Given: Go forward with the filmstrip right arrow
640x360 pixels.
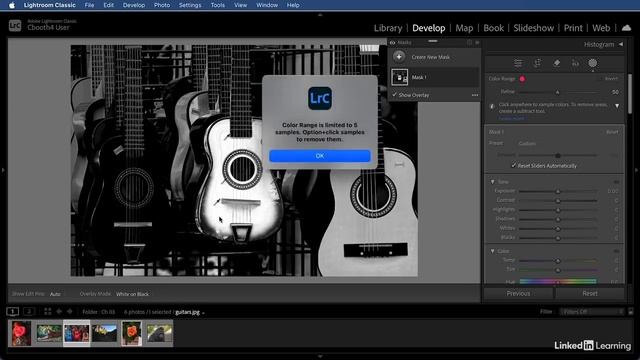Looking at the screenshot, I should [x=70, y=311].
